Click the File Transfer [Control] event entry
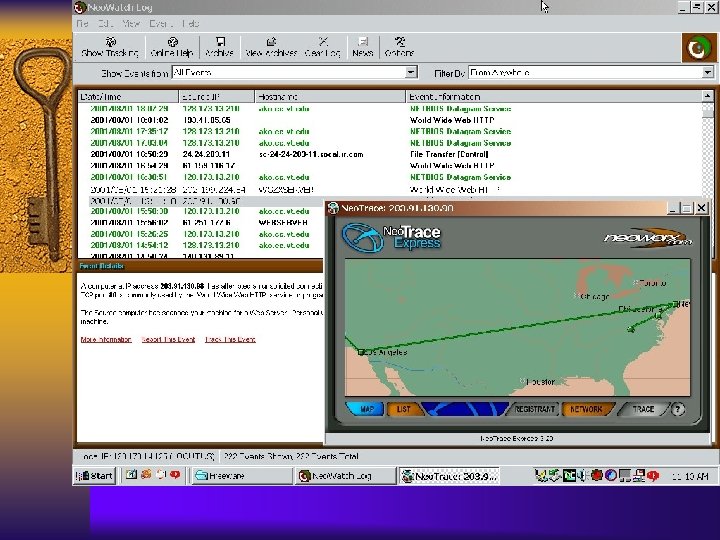This screenshot has height=540, width=720. click(x=449, y=154)
